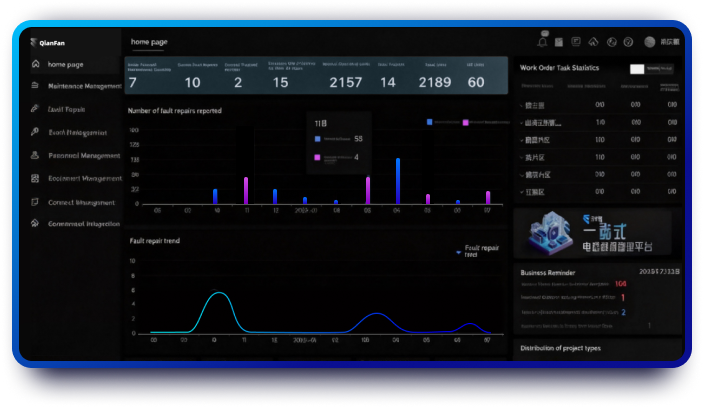Viewport: 704px width, 408px height.
Task: Click the home icon in the sidebar
Action: pos(35,64)
